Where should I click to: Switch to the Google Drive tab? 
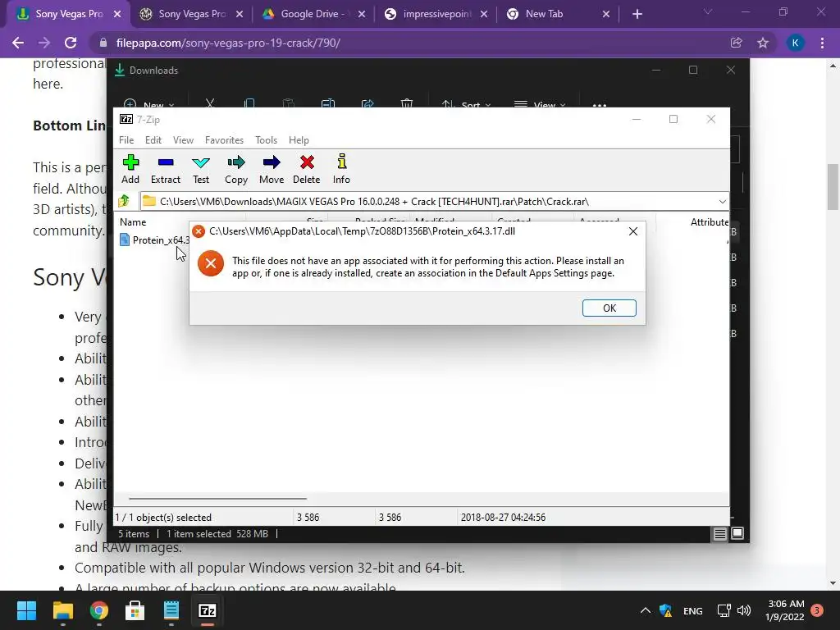click(314, 14)
